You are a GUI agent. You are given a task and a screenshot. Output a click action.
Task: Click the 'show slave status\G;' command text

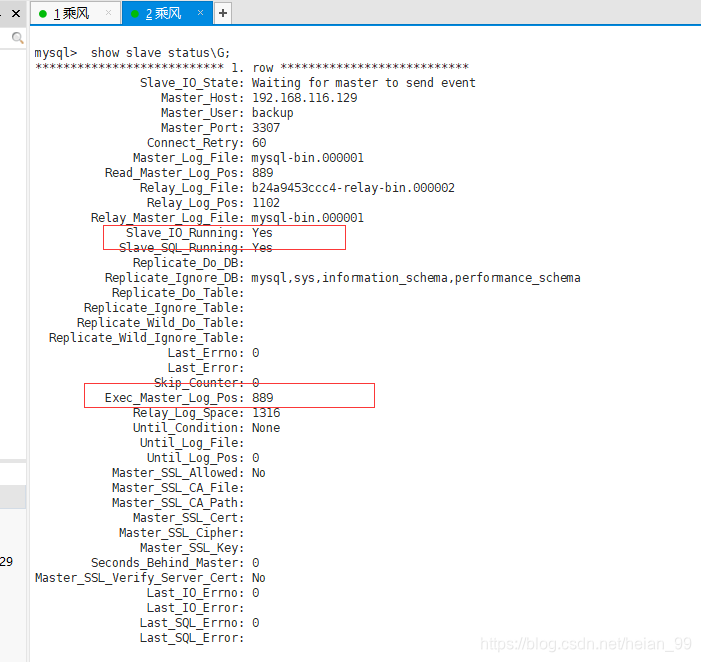click(x=160, y=53)
